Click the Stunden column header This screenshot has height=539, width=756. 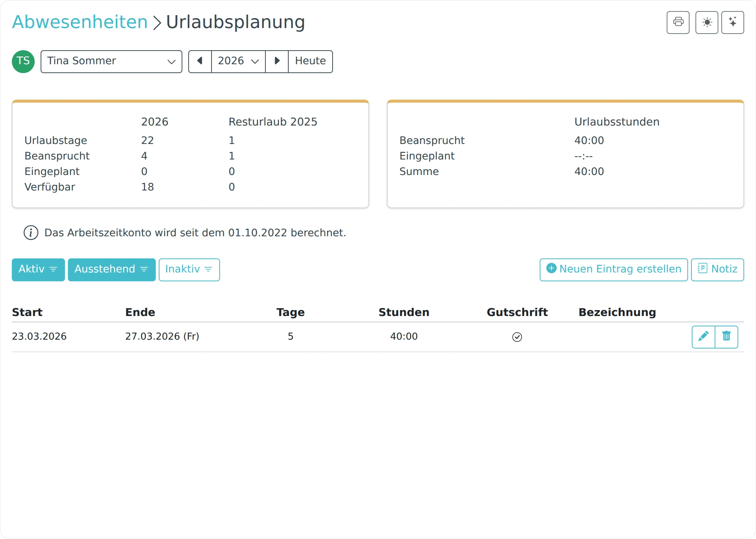click(x=404, y=312)
